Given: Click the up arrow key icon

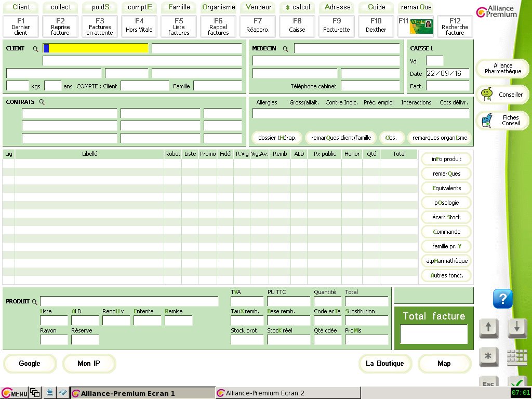Looking at the screenshot, I should (x=488, y=327).
